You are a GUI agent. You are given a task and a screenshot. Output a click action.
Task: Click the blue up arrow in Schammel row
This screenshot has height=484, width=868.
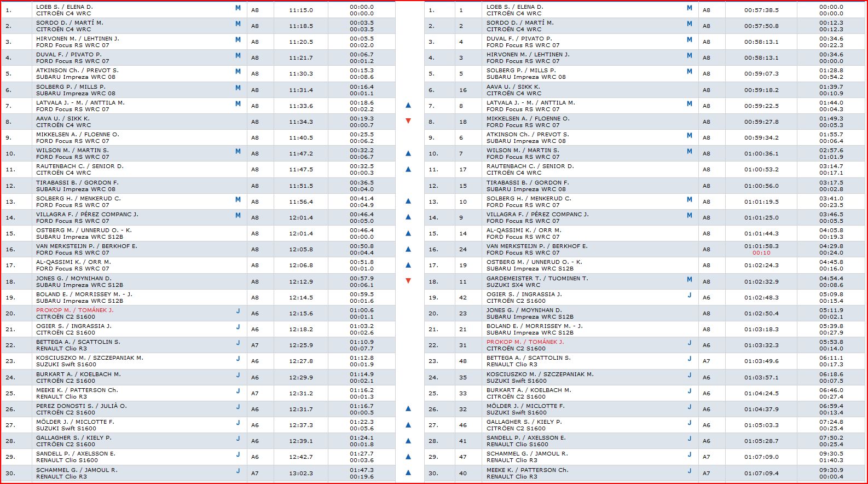pos(408,473)
